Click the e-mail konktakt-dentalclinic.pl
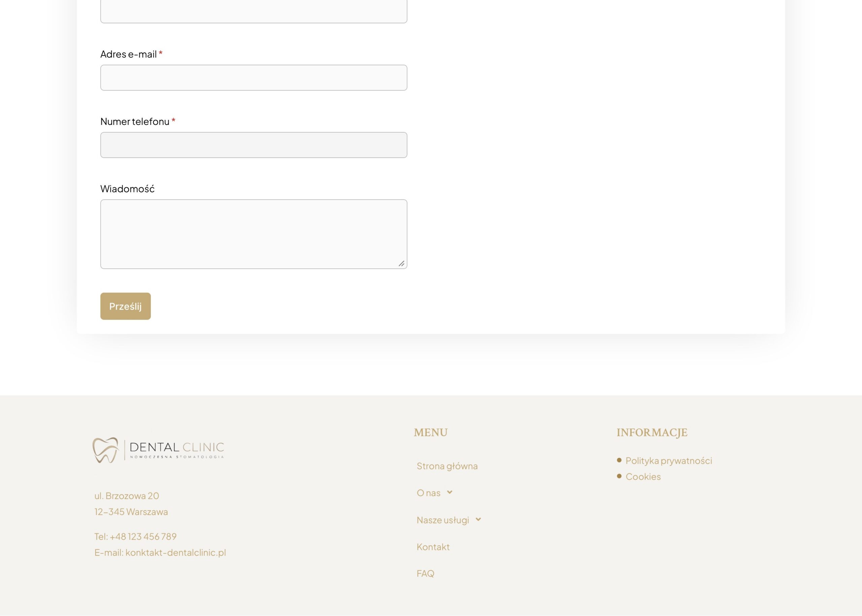Image resolution: width=862 pixels, height=616 pixels. point(175,552)
